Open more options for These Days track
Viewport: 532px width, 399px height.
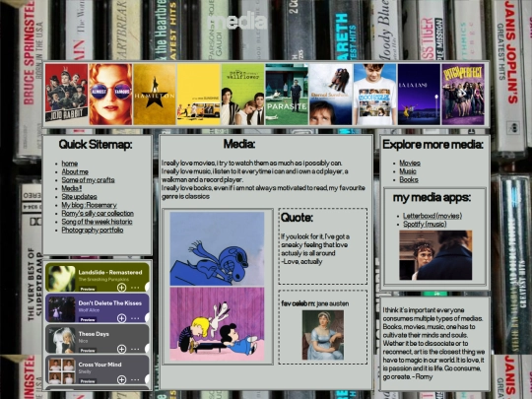coord(135,349)
